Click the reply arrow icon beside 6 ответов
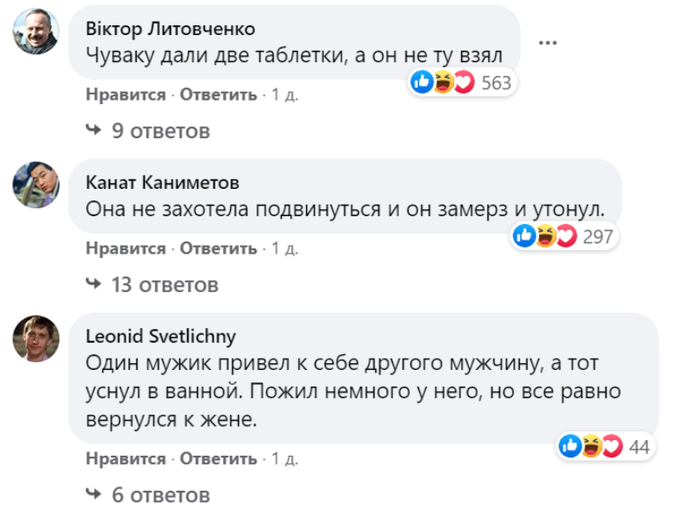 pyautogui.click(x=93, y=494)
